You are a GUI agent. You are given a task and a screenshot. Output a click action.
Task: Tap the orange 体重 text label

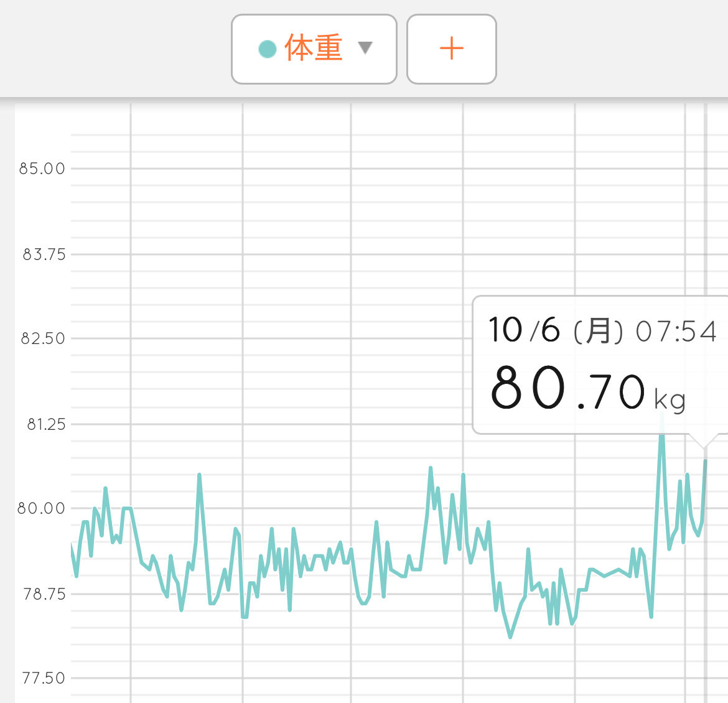tap(314, 49)
